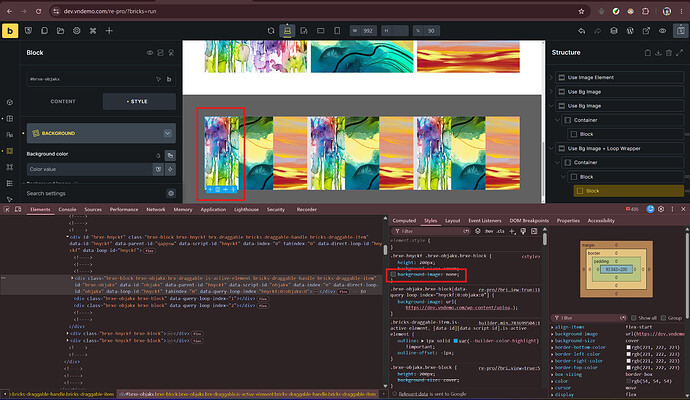Click the Structure panel download icon
The image size is (690, 400).
(x=658, y=53)
